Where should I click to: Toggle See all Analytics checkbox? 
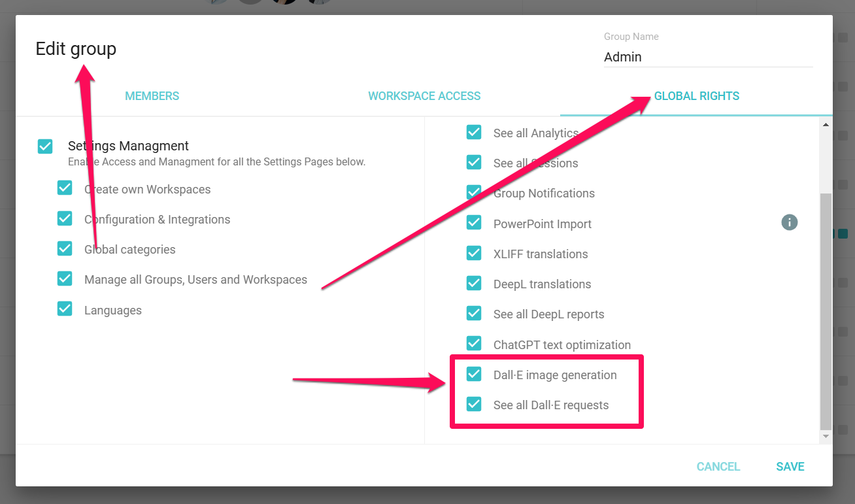click(474, 132)
